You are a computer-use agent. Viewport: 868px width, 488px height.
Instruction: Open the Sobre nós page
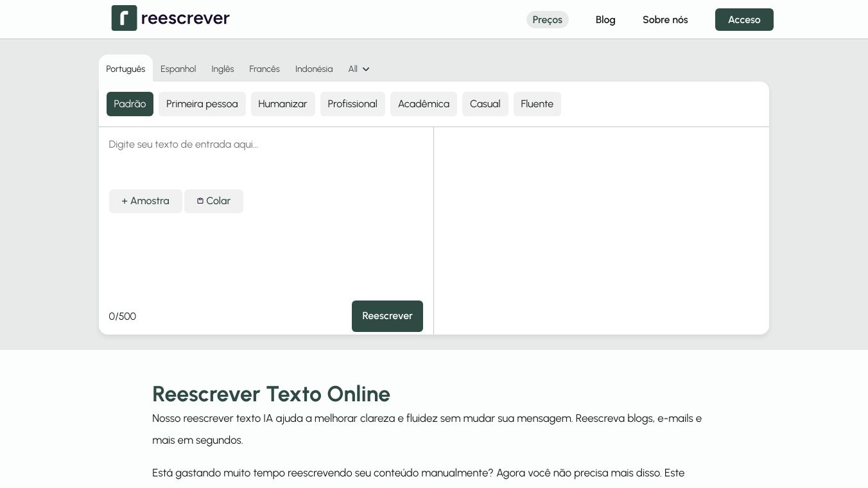click(x=665, y=20)
